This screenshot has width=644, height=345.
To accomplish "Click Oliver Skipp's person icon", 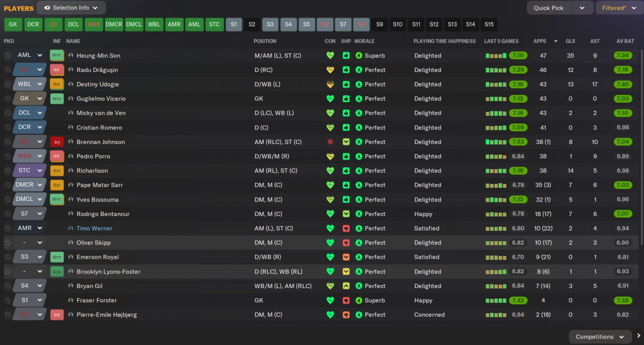I will 70,243.
